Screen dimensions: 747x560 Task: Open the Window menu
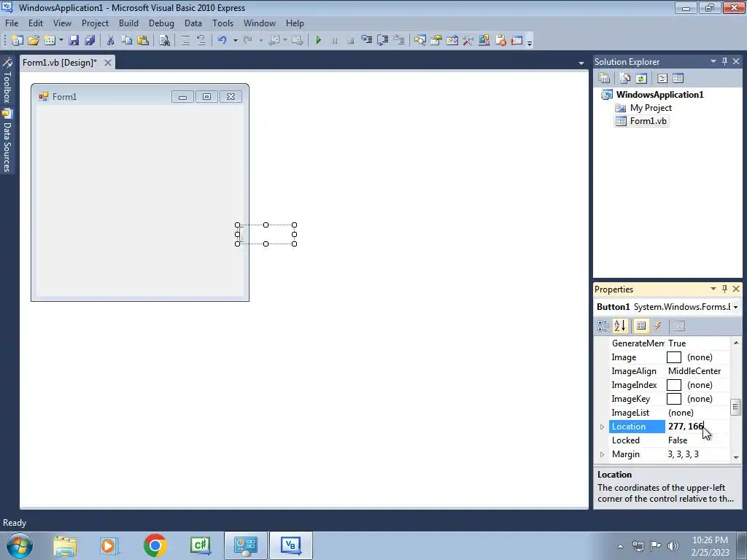point(259,23)
